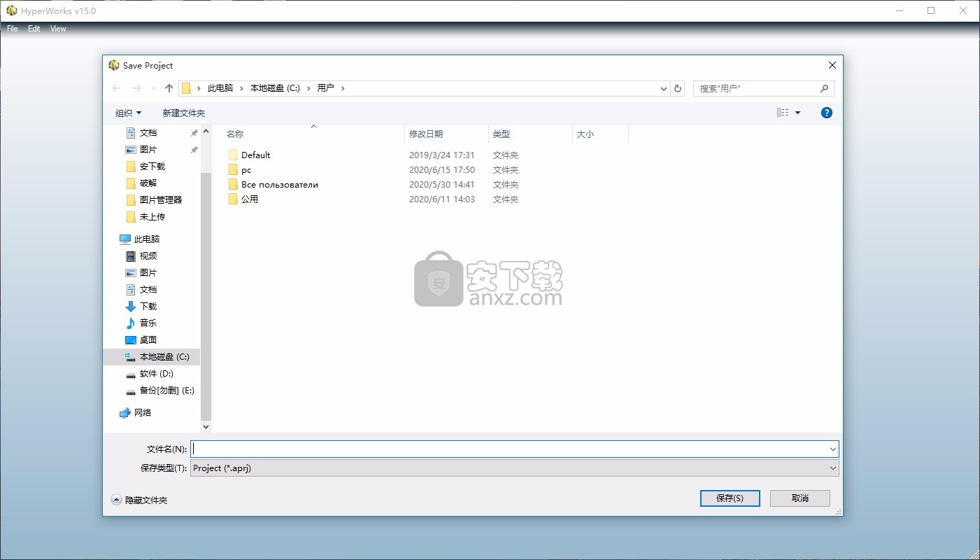Click 此电脑 in the address path
Viewport: 980px width, 560px height.
220,88
